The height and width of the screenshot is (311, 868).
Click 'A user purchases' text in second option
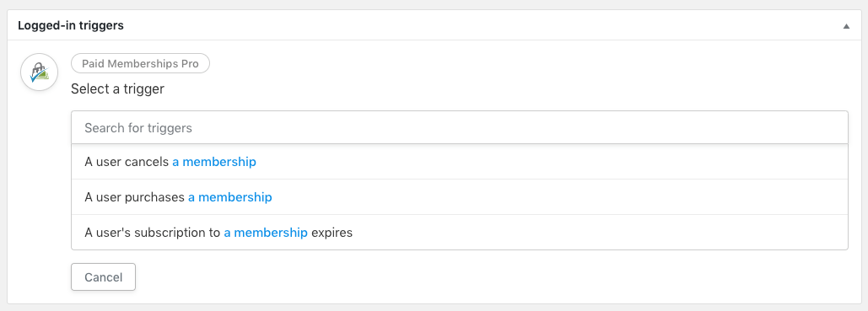134,197
